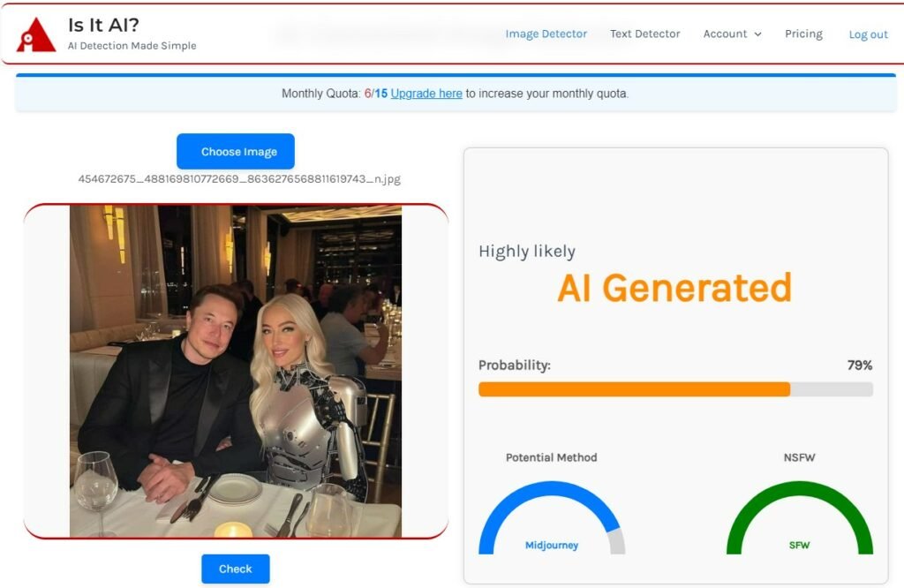Click the Check button
Image resolution: width=904 pixels, height=588 pixels.
click(235, 569)
